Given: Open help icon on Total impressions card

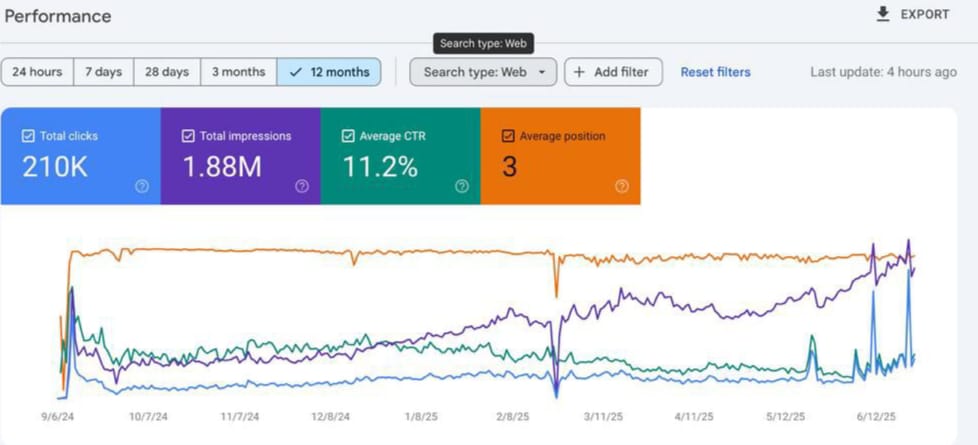Looking at the screenshot, I should coord(302,186).
